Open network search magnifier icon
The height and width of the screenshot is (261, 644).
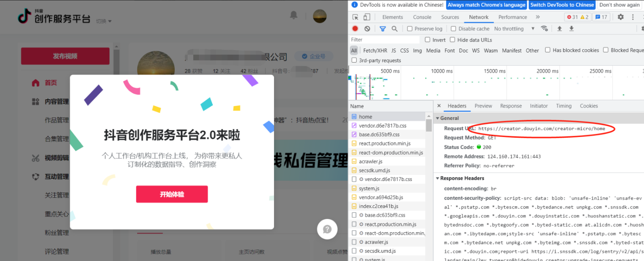click(x=395, y=29)
